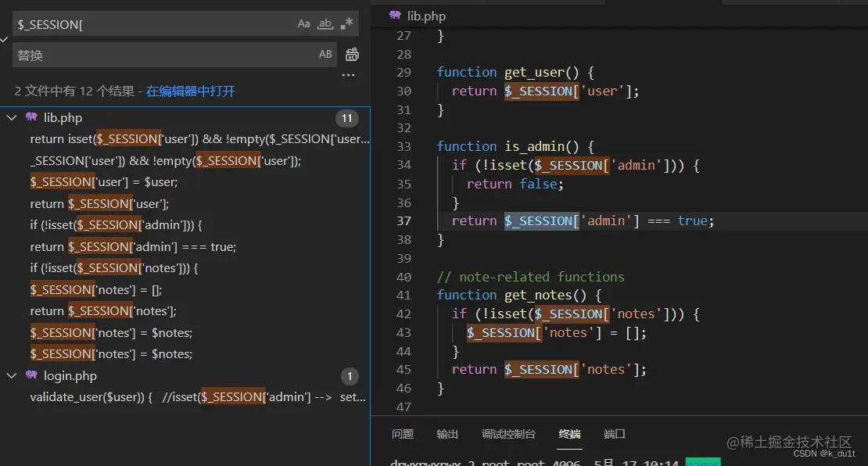Open result "_SESSION['user']) && !empty($_SESSION['user']);"

coord(166,161)
